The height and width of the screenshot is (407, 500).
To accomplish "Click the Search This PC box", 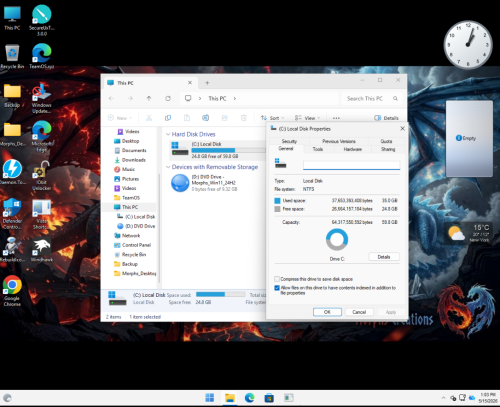I will click(372, 98).
